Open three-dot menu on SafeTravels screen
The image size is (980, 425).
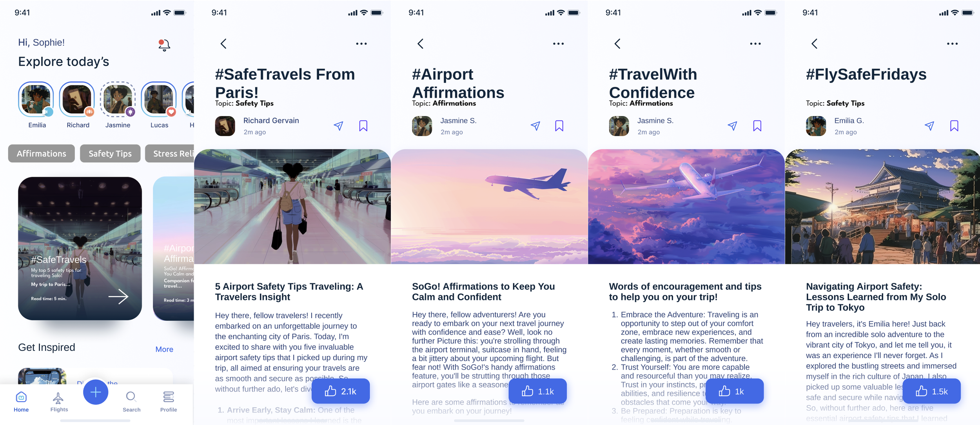click(x=361, y=44)
